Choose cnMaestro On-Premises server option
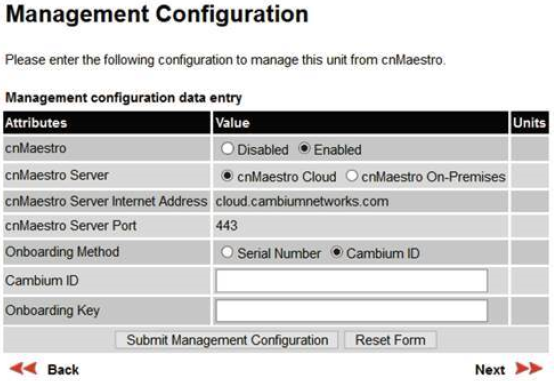Image resolution: width=554 pixels, height=381 pixels. coord(352,175)
